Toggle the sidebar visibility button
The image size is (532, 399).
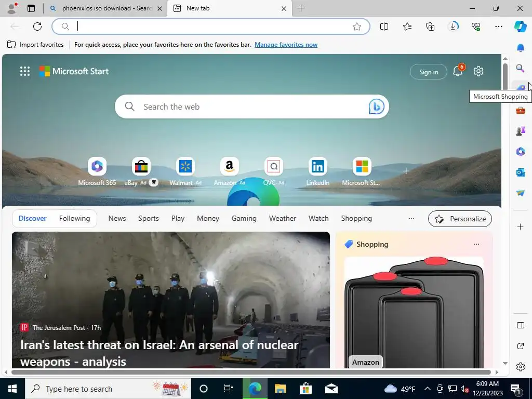[x=521, y=325]
